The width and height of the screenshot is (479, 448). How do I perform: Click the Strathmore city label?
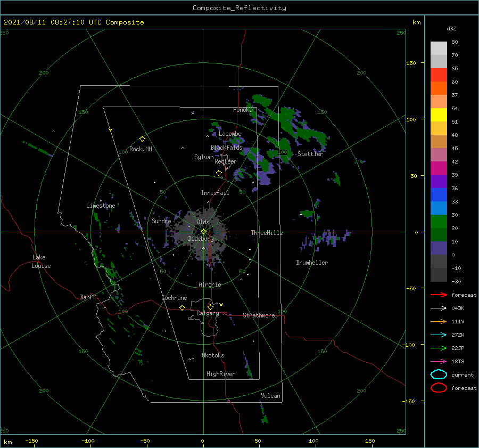point(259,315)
